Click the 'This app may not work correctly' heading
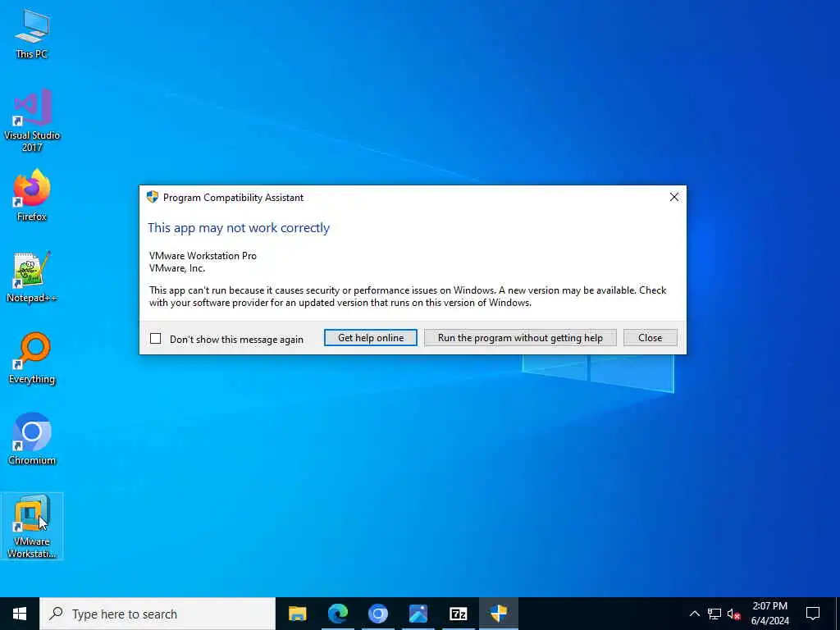The width and height of the screenshot is (840, 630). tap(239, 228)
